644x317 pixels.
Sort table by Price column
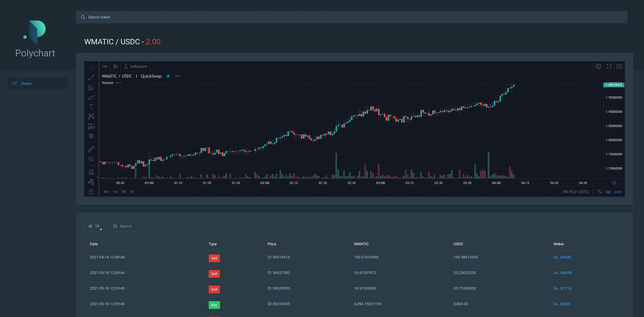tap(272, 244)
